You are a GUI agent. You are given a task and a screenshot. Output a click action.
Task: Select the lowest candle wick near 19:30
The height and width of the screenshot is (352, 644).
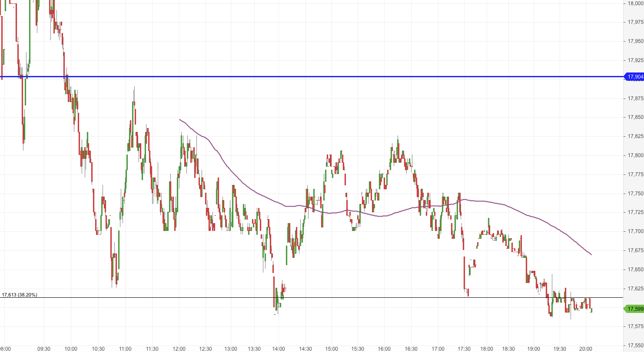tap(571, 320)
